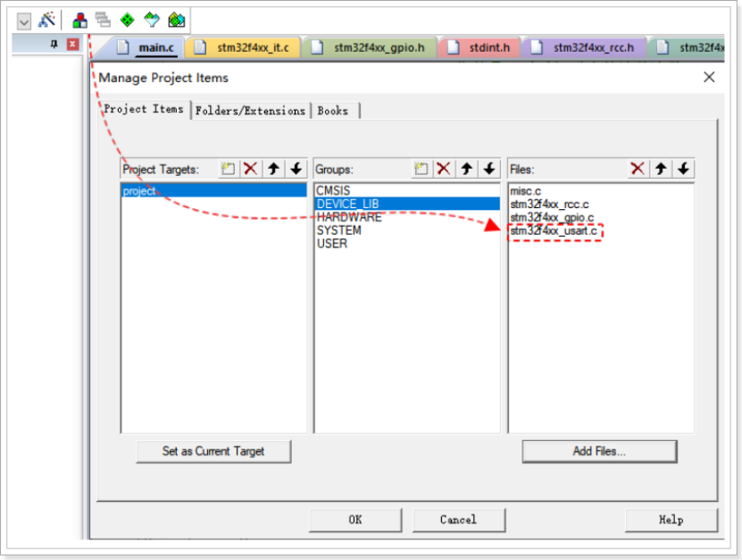Select stm32f4xx_gpio.c in the Files list
This screenshot has width=742, height=560.
coord(601,217)
